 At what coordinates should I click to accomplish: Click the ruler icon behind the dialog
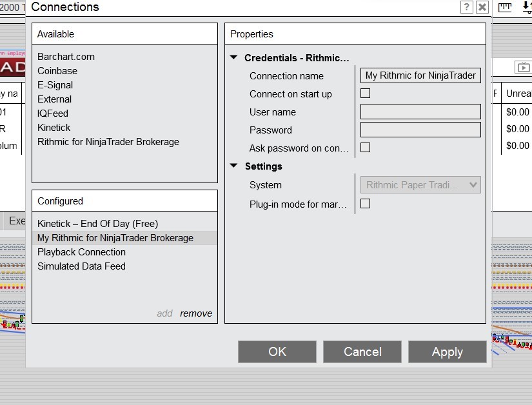click(x=504, y=7)
